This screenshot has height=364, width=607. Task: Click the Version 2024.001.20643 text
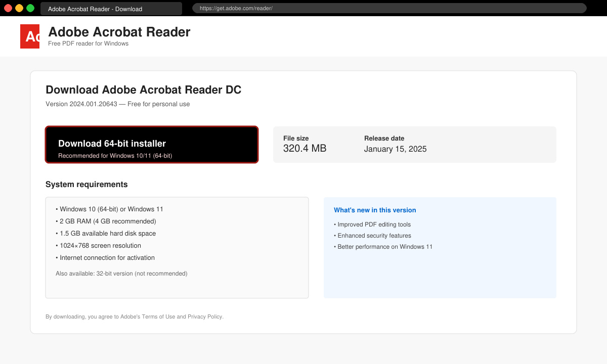[x=118, y=104]
